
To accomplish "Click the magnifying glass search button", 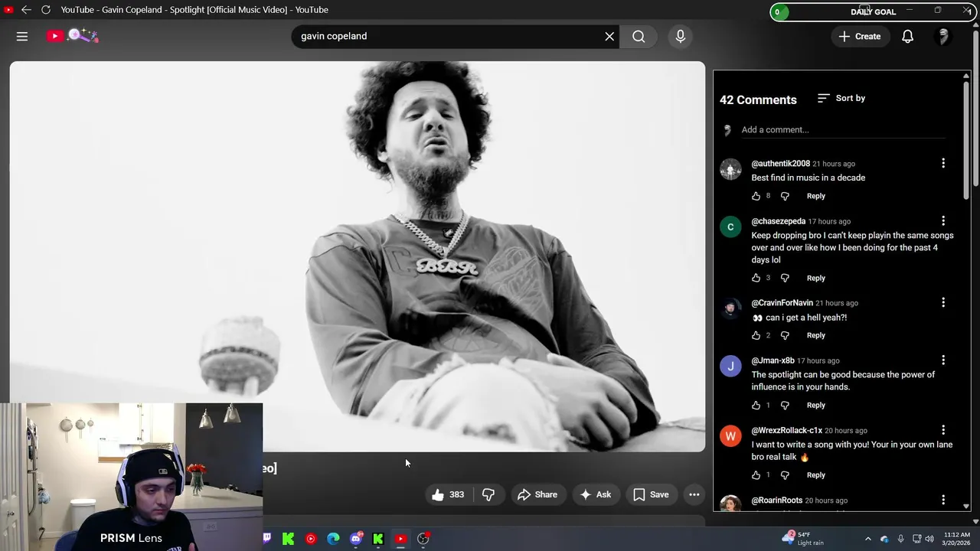I will pos(639,36).
